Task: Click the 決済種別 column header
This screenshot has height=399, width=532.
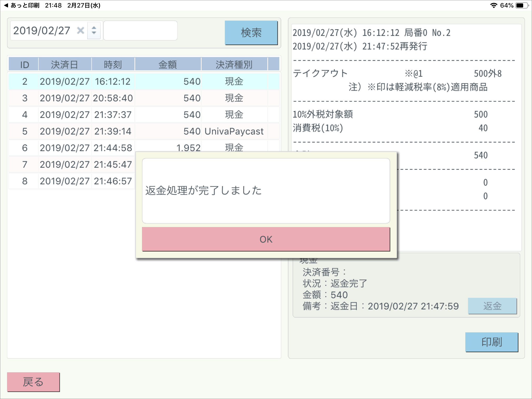Action: tap(234, 64)
